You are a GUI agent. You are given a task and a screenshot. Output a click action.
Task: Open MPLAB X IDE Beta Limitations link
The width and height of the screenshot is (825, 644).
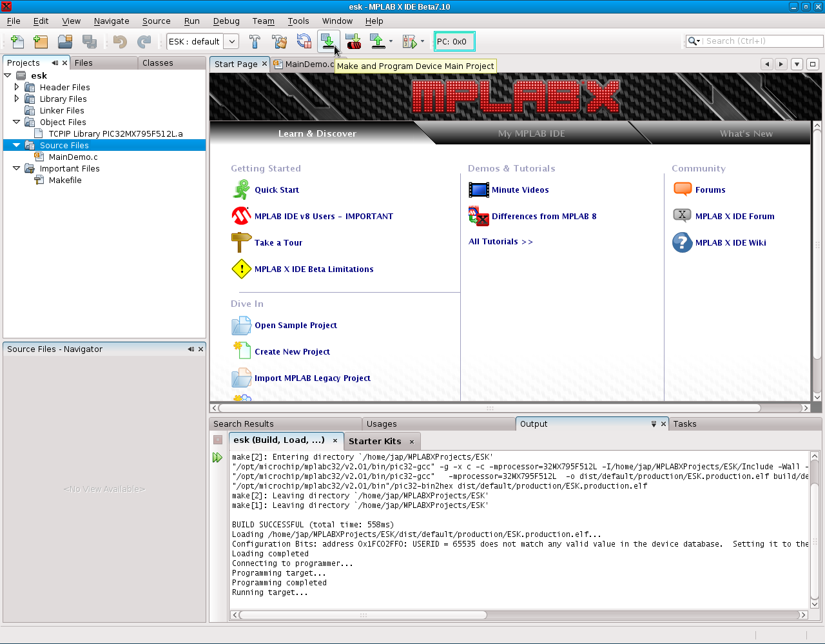(x=314, y=269)
